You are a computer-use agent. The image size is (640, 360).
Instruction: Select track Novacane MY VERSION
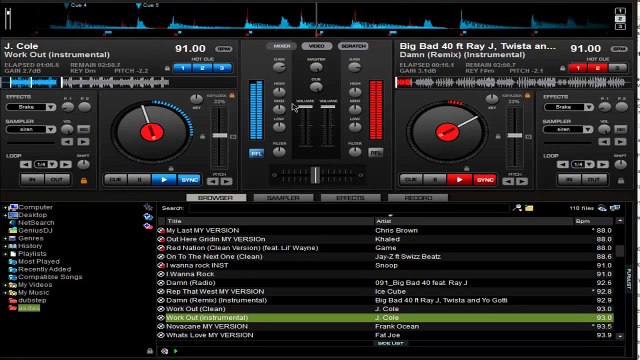(385, 327)
